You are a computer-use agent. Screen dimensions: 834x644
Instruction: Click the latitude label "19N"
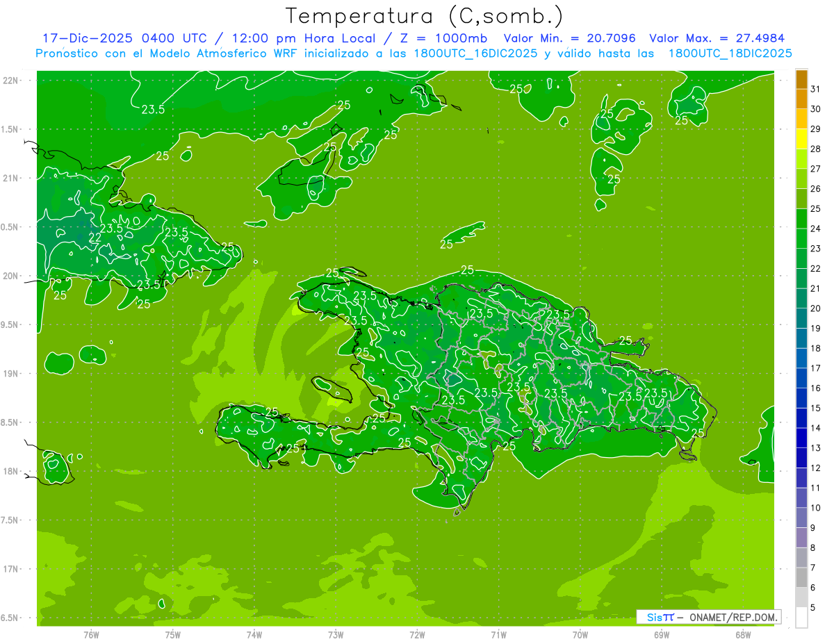click(11, 374)
